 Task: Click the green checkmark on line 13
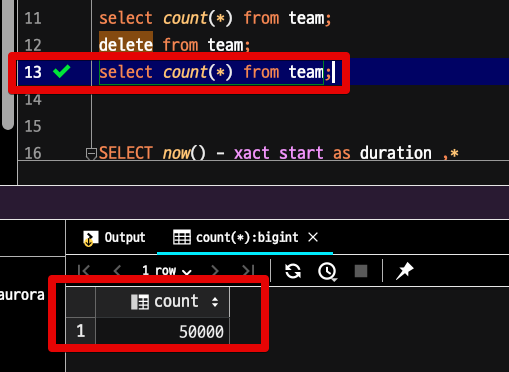coord(62,71)
